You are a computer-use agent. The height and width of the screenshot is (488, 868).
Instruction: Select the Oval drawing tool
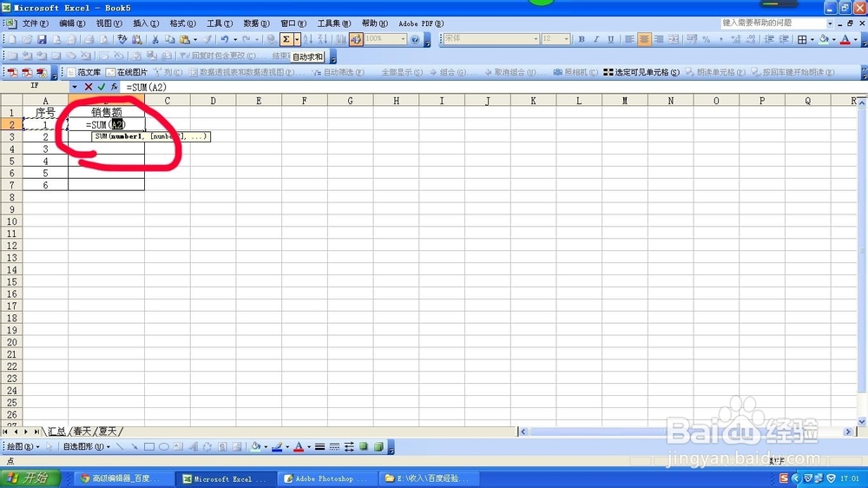click(164, 446)
